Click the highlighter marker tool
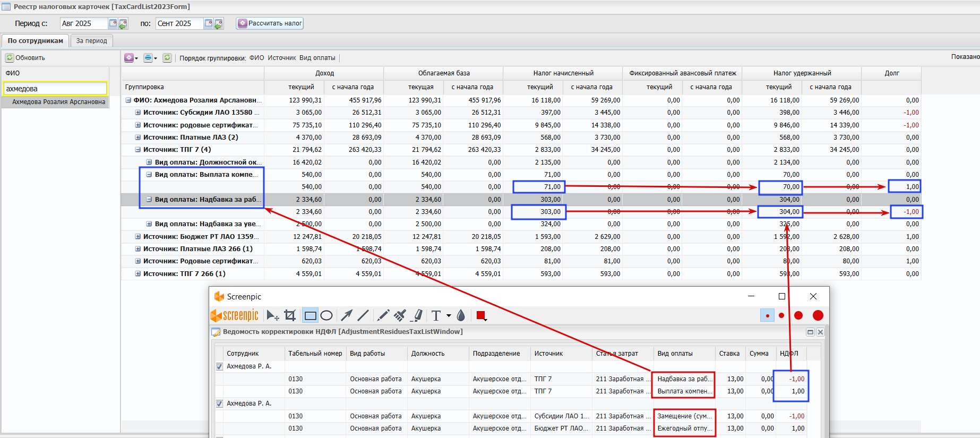 click(x=418, y=315)
